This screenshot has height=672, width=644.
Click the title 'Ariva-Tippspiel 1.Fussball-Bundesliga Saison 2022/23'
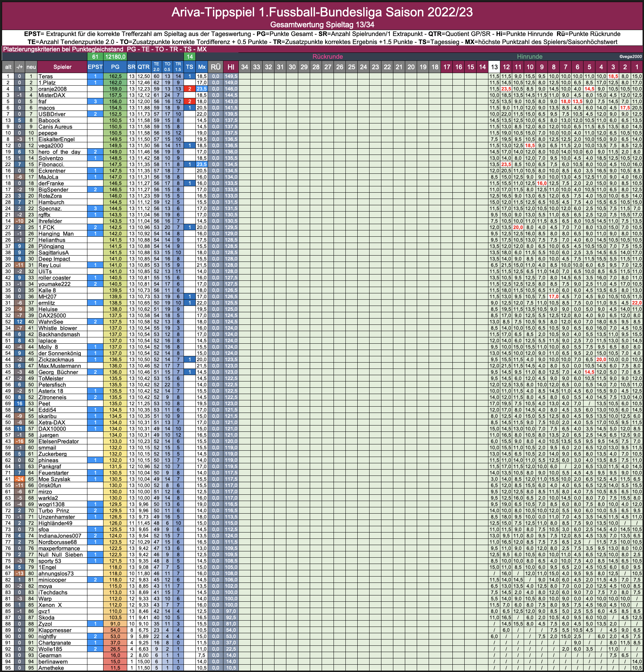(x=322, y=12)
